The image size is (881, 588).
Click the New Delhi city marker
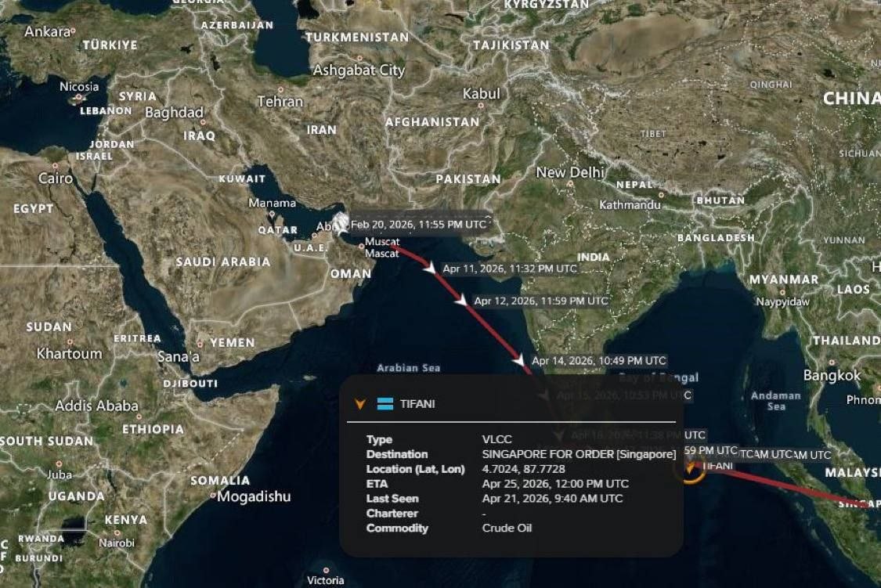click(x=570, y=183)
